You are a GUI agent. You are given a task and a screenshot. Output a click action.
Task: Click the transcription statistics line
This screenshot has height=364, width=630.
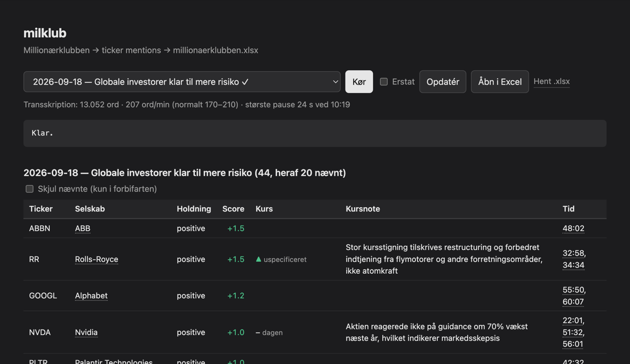(x=187, y=104)
